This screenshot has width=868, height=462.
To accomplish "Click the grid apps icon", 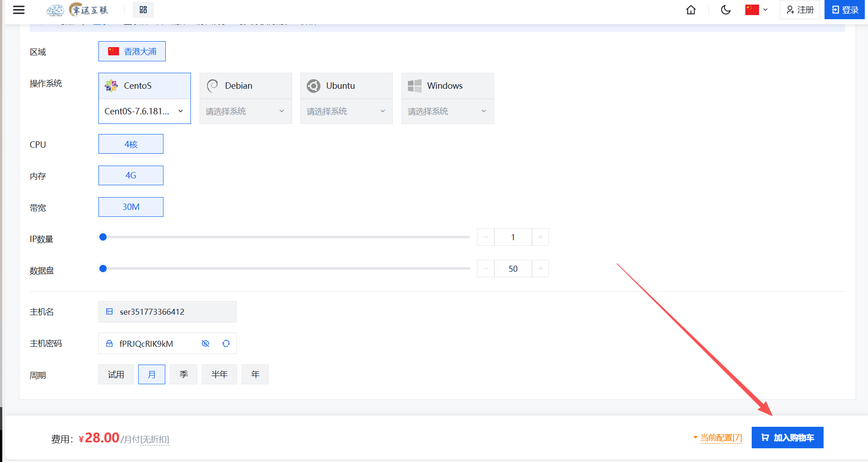I will pyautogui.click(x=143, y=10).
